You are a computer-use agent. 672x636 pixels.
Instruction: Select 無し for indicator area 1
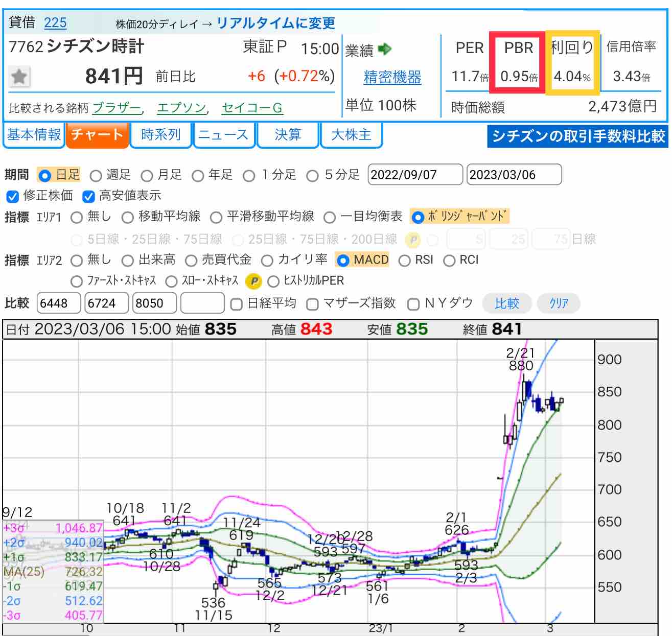point(77,218)
